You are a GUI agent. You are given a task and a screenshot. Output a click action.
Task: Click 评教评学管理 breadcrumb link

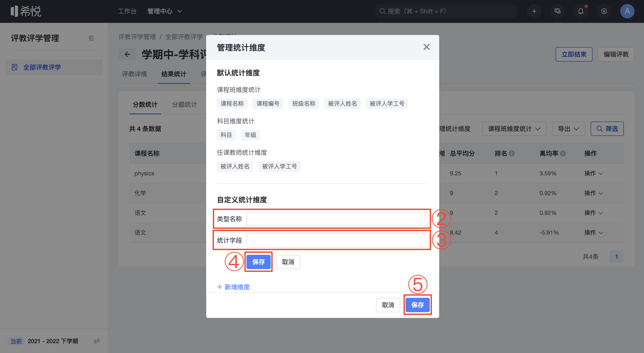pyautogui.click(x=137, y=37)
